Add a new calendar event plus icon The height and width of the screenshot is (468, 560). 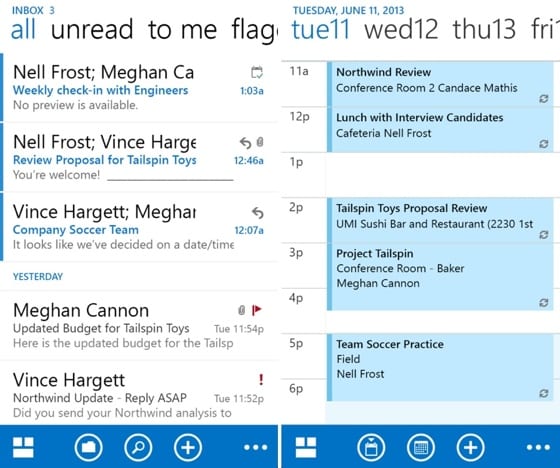[x=470, y=447]
